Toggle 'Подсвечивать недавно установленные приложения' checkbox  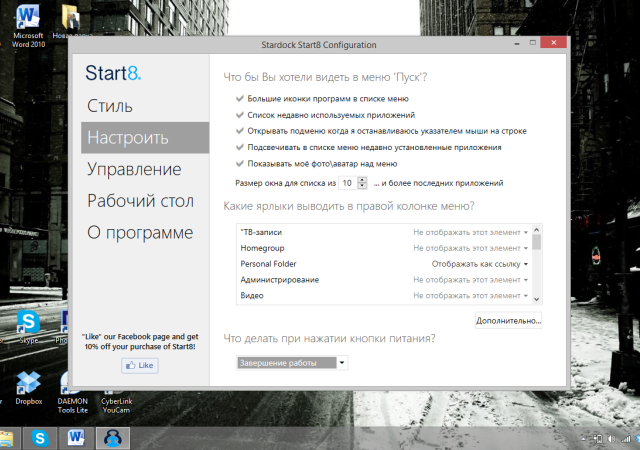pos(240,147)
